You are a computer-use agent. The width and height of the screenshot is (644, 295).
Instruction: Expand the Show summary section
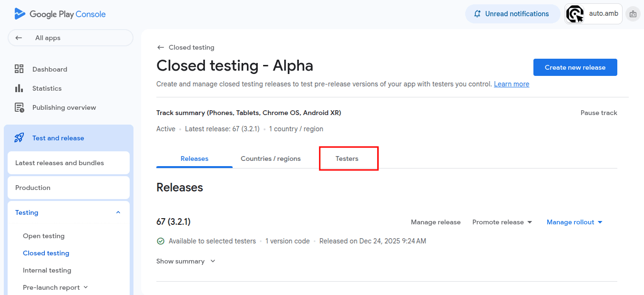coord(186,261)
